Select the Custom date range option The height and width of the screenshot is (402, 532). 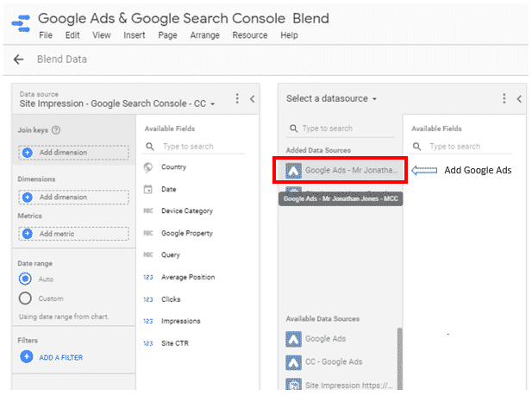click(x=25, y=298)
